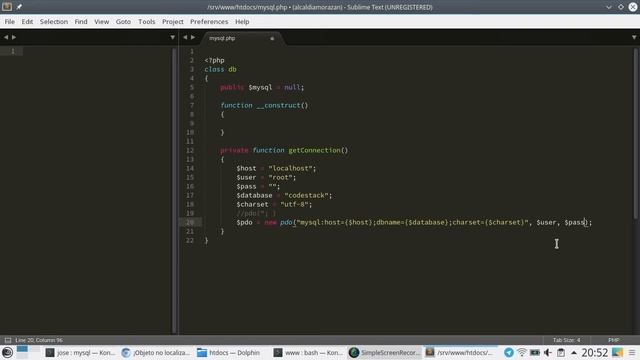Click the "localhost" string

(x=290, y=168)
